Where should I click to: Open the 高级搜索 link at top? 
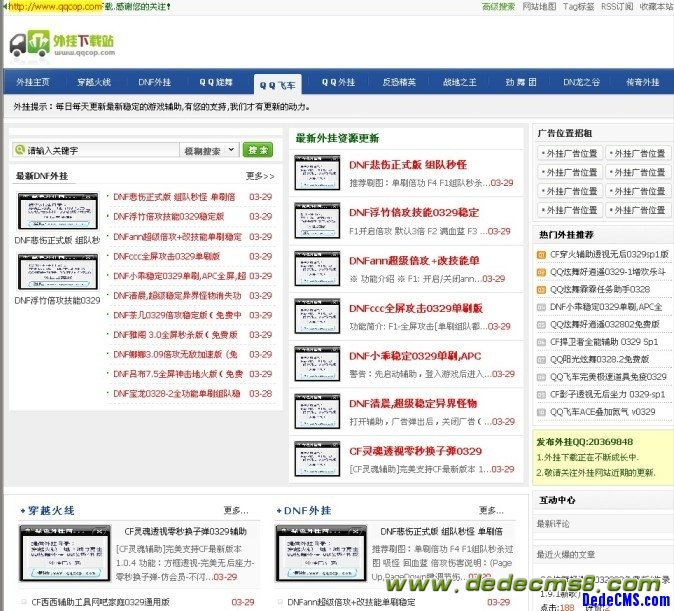click(x=497, y=6)
